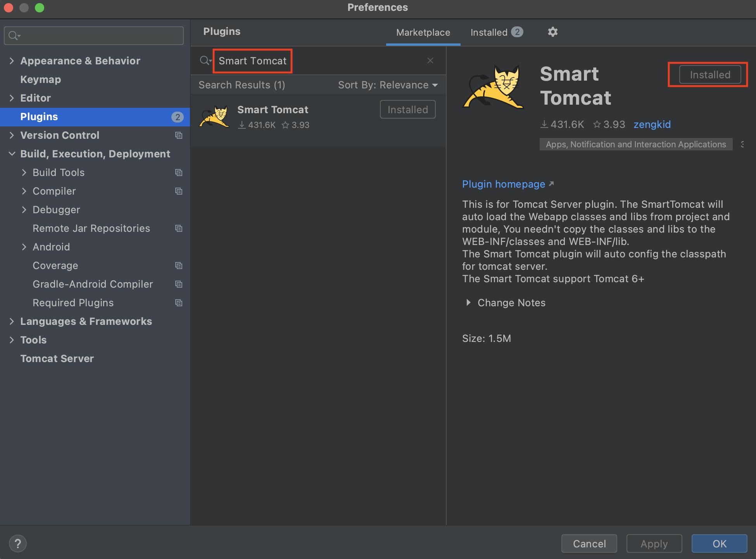Click Installed button in plugin details header
The width and height of the screenshot is (756, 559).
click(x=710, y=74)
